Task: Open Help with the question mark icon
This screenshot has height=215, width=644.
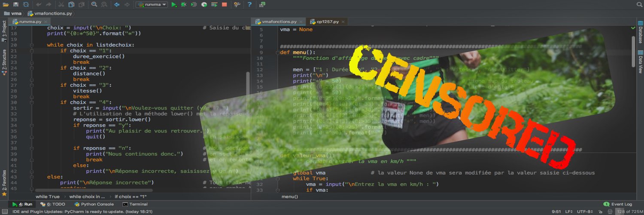Action: coord(249,4)
